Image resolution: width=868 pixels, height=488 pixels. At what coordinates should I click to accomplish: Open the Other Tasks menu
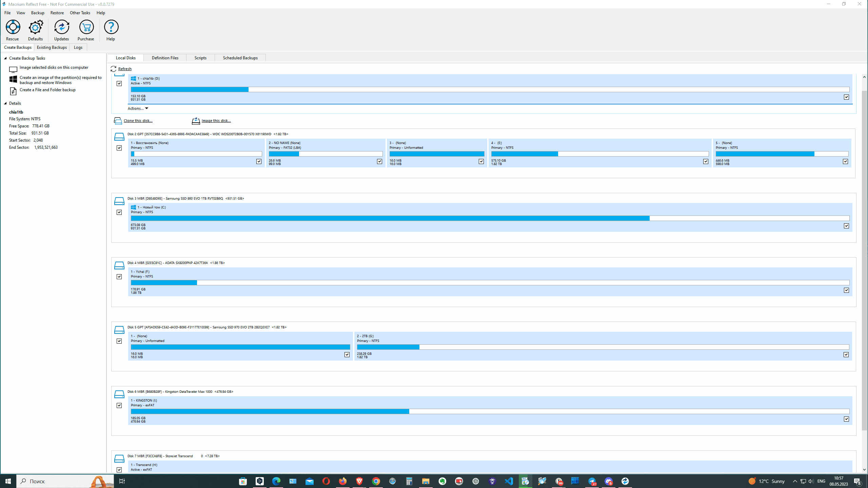80,13
